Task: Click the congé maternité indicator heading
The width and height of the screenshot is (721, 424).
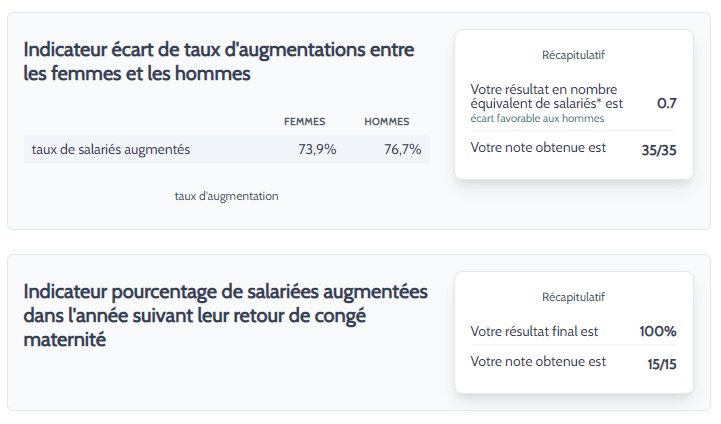Action: point(226,316)
